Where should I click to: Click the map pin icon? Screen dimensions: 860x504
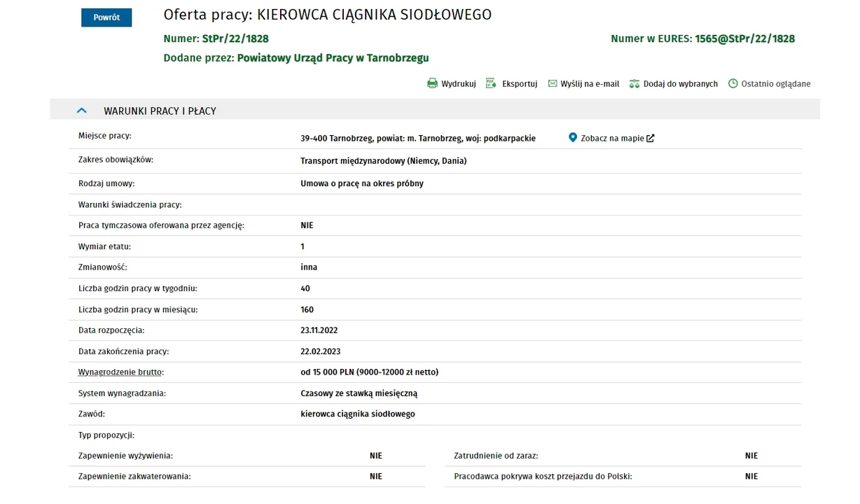pos(573,138)
